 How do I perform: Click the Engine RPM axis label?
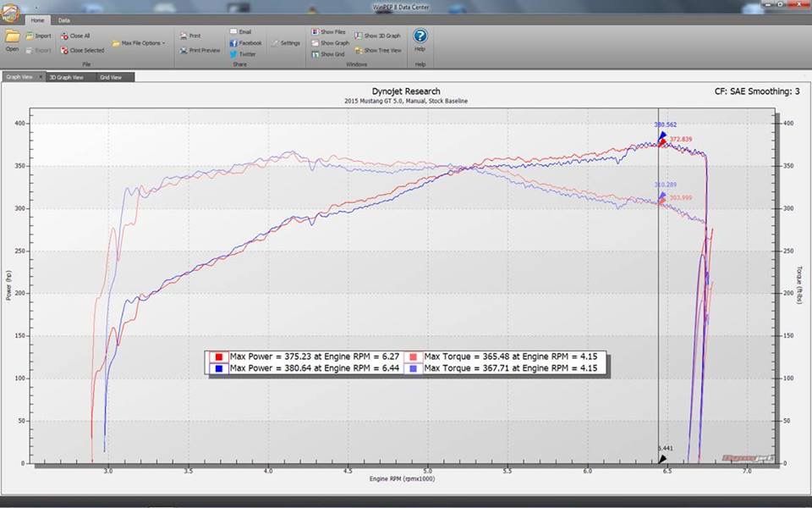click(403, 479)
